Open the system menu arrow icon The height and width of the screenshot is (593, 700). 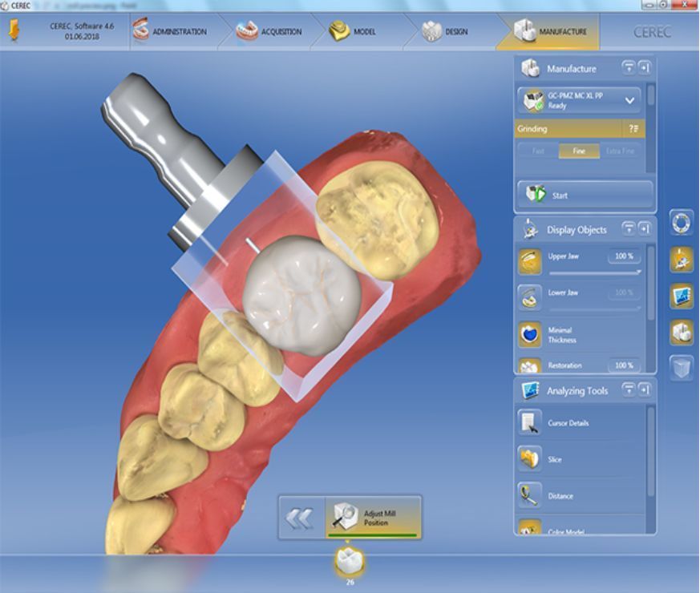click(14, 30)
